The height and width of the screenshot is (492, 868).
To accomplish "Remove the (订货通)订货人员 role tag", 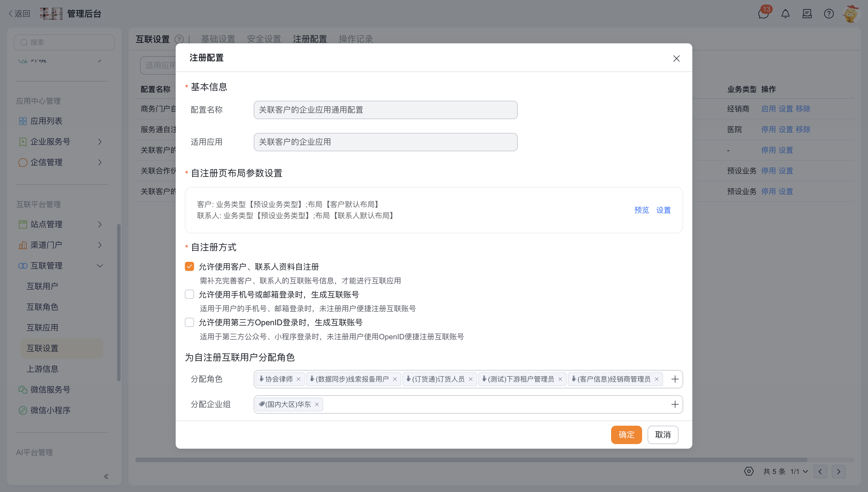I will click(x=470, y=379).
